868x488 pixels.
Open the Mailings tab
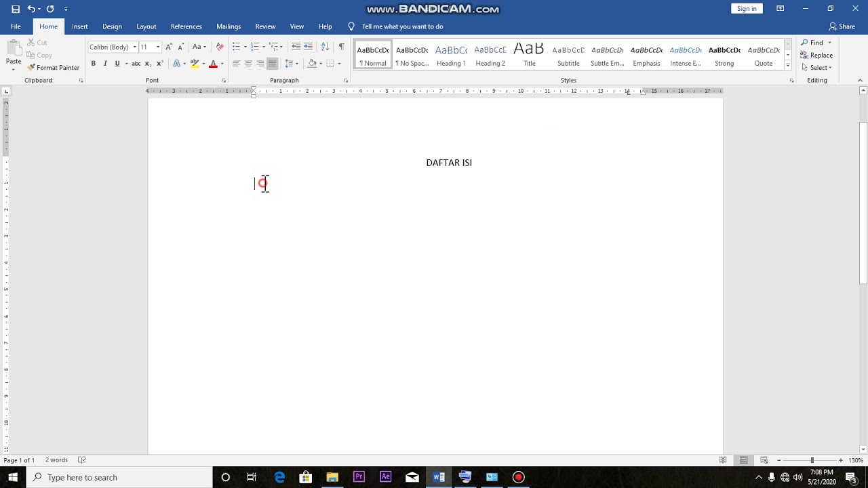tap(229, 26)
